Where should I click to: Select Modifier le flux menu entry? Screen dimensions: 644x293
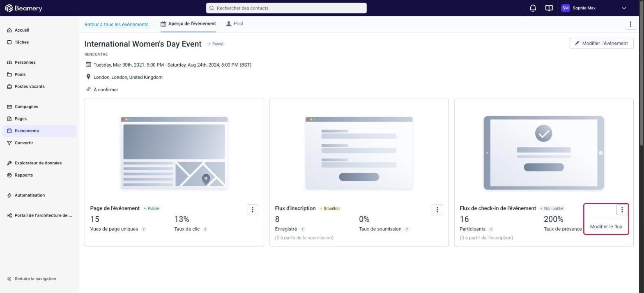click(606, 227)
